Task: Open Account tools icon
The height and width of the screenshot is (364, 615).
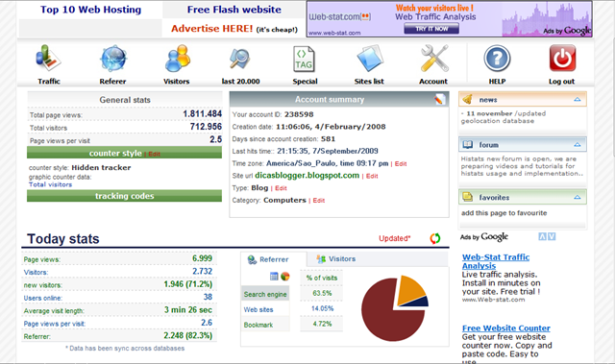Action: pos(434,58)
